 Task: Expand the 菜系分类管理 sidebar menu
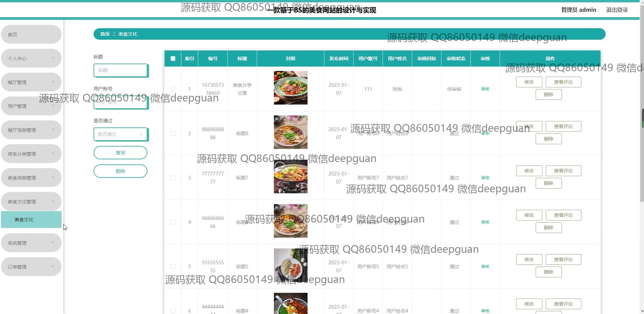click(31, 154)
